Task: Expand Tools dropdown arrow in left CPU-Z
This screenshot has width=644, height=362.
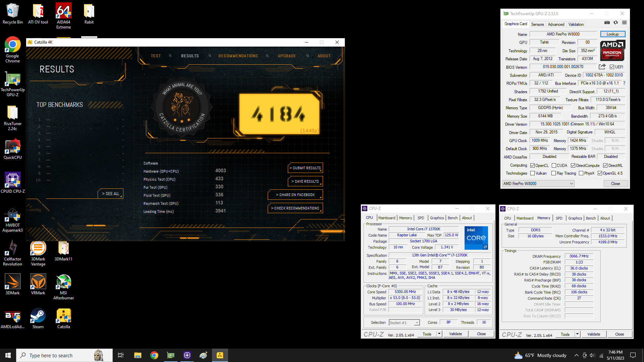Action: (x=439, y=334)
